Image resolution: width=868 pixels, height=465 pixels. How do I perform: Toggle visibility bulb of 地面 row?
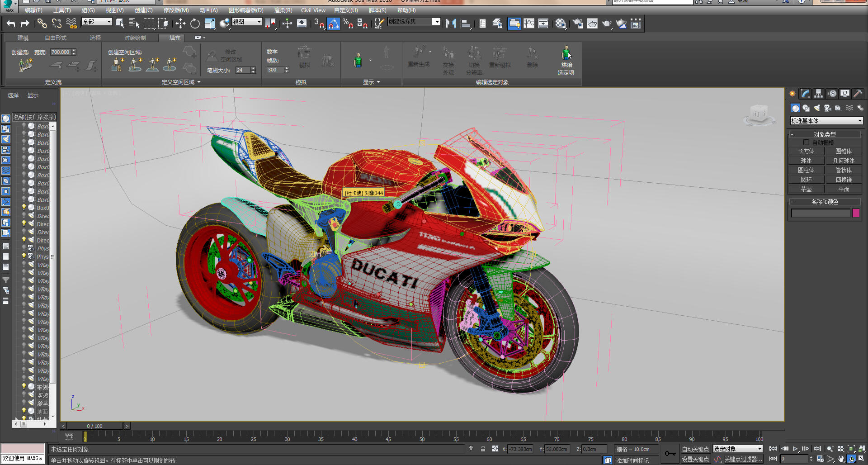24,411
